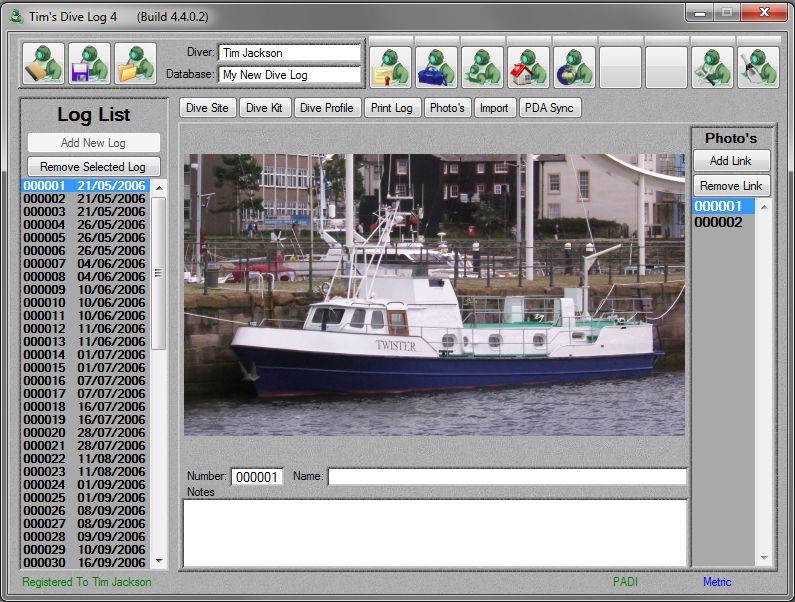Switch to the Dive Site tab
The height and width of the screenshot is (602, 795).
tap(208, 108)
